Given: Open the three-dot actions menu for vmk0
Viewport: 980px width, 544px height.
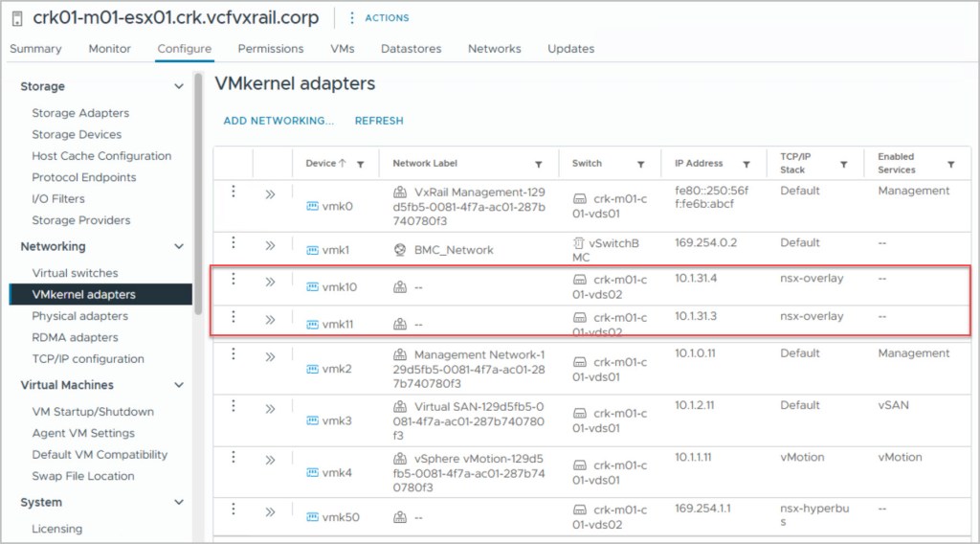Looking at the screenshot, I should click(234, 192).
